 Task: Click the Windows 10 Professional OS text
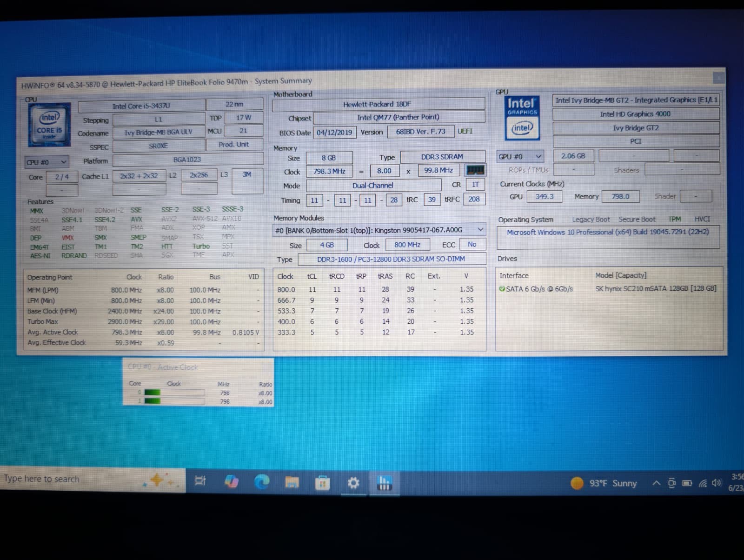pyautogui.click(x=608, y=232)
